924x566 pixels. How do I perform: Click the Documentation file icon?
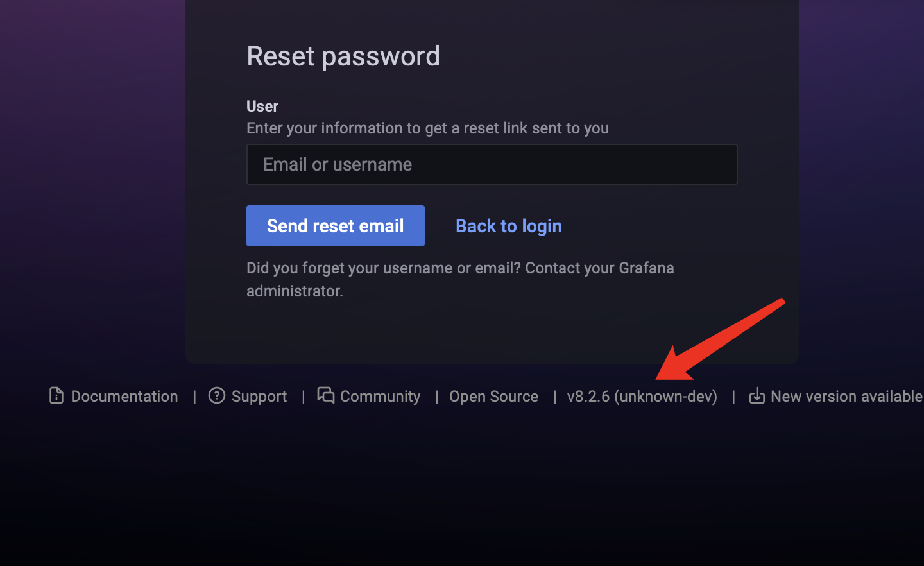click(56, 395)
